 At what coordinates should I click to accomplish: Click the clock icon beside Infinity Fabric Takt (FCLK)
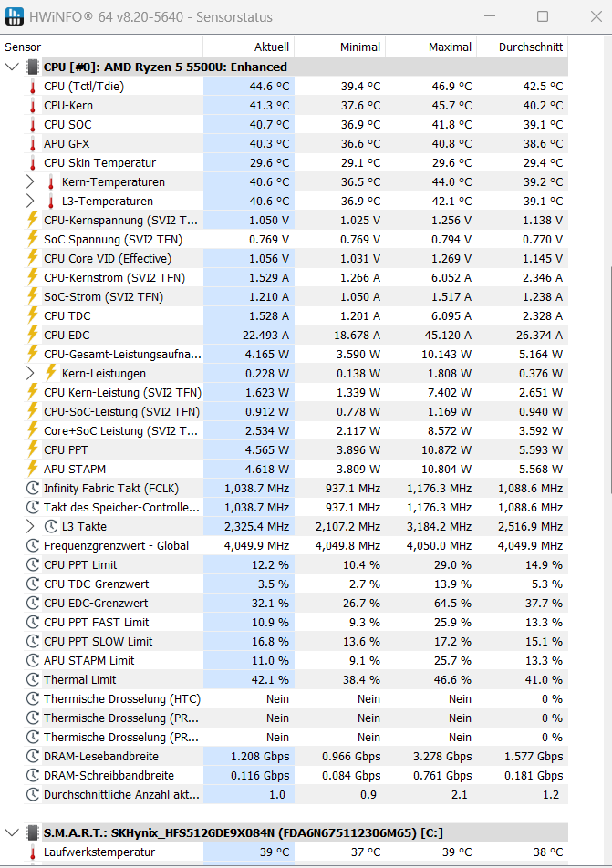(33, 489)
